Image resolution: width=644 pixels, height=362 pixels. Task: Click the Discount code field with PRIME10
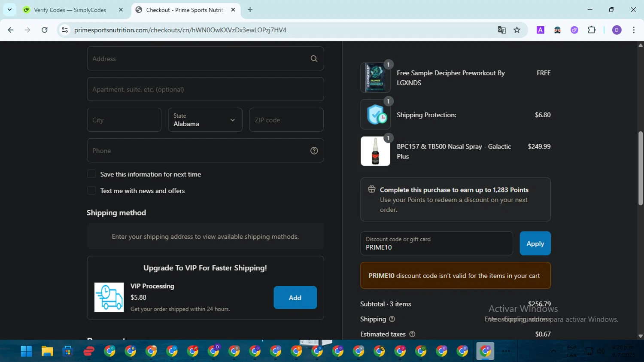437,243
